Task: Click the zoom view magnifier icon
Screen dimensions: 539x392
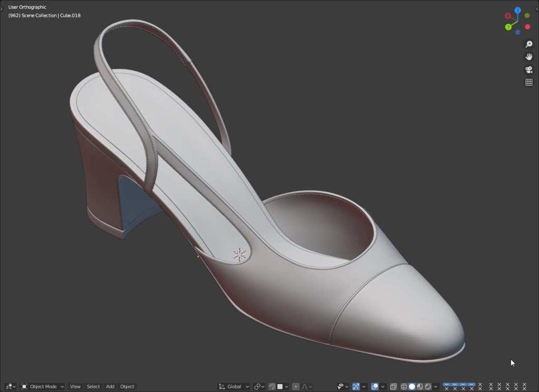Action: (x=529, y=44)
